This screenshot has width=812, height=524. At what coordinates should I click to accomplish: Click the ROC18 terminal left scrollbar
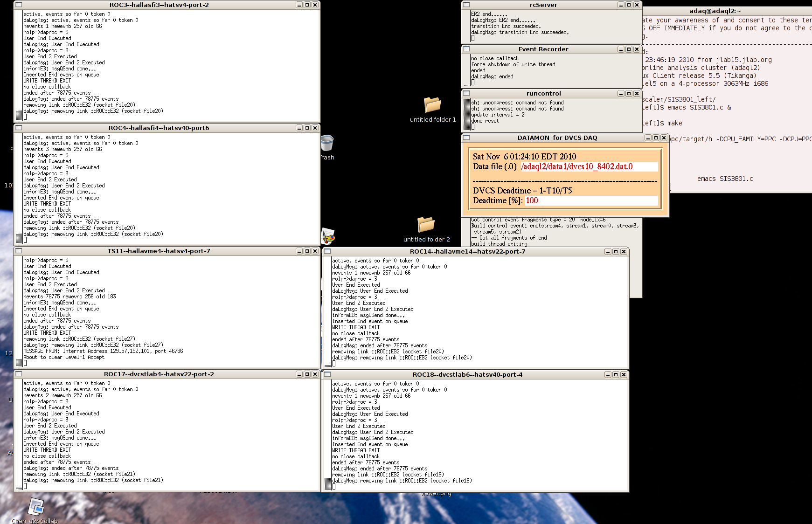point(328,435)
